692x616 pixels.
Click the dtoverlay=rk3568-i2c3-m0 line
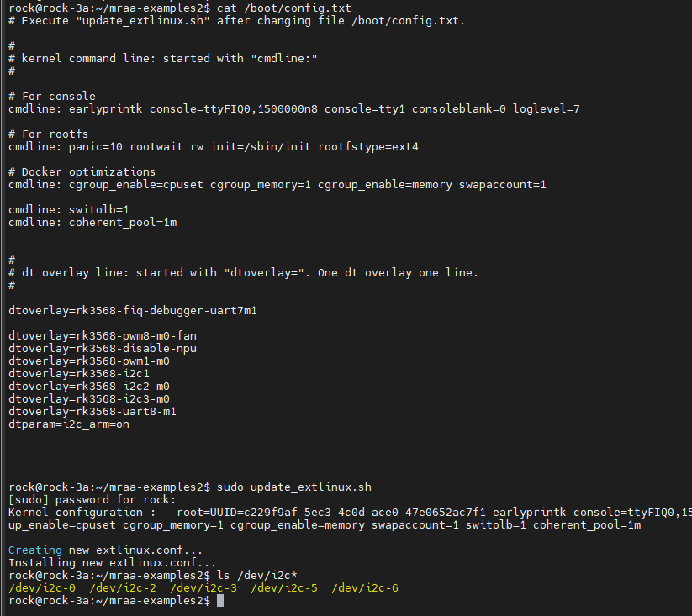(x=89, y=399)
